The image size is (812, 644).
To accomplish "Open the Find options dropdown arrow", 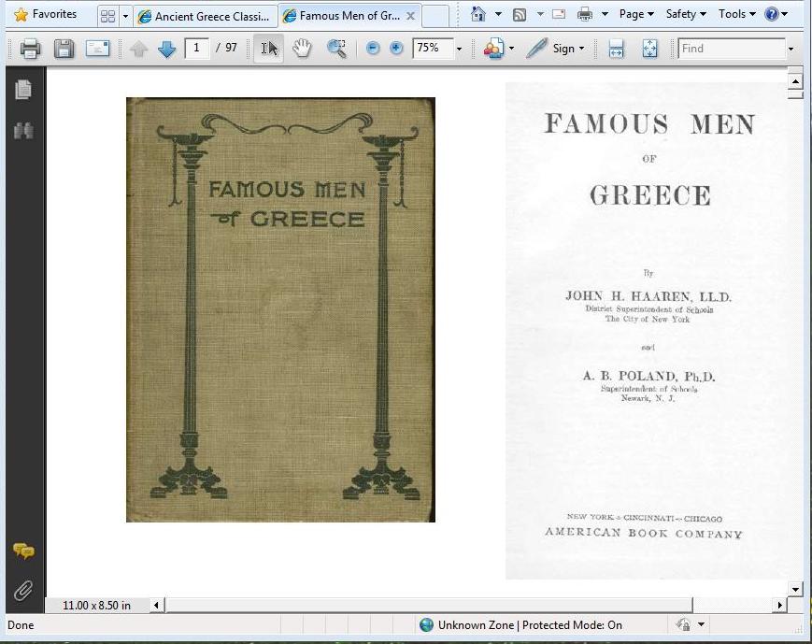I will click(x=791, y=49).
